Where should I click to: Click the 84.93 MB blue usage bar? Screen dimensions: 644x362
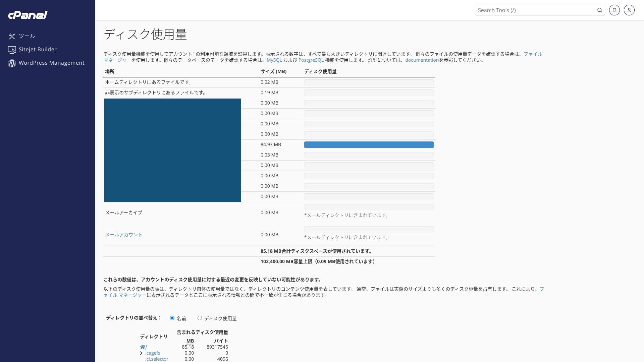(369, 145)
